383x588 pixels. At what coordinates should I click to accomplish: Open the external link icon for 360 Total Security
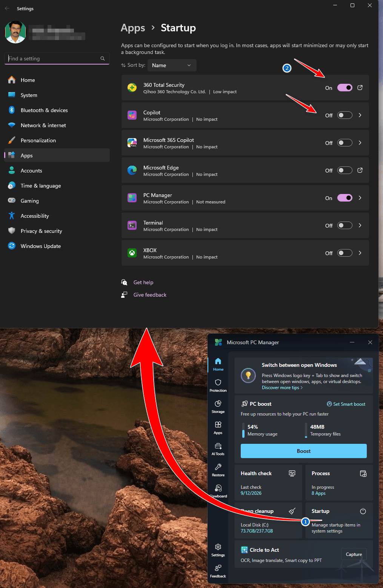360,88
